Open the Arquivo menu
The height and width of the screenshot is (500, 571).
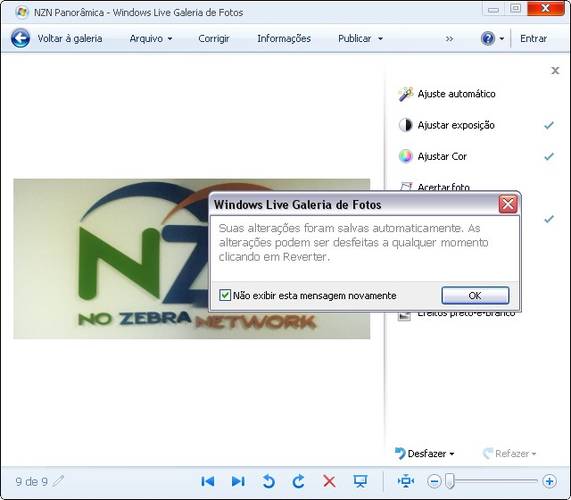click(151, 39)
